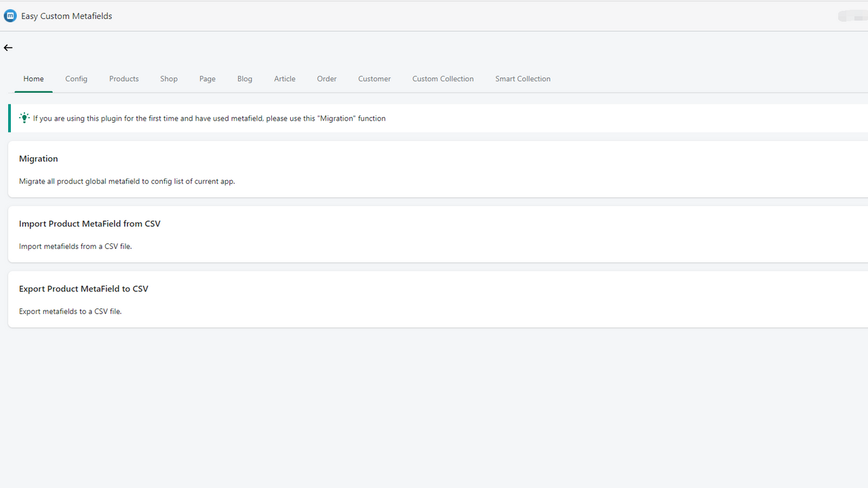Click the lightbulb tip icon in the banner
This screenshot has width=868, height=488.
(x=24, y=118)
